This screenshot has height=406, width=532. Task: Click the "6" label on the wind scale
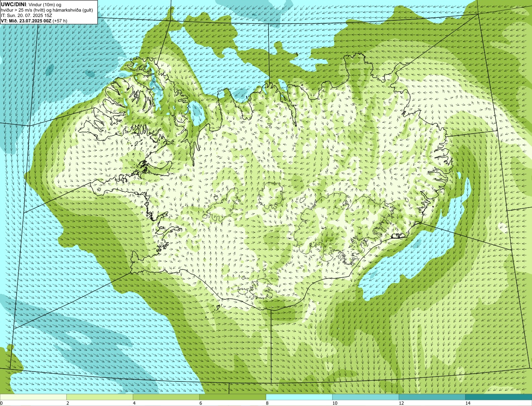200,403
